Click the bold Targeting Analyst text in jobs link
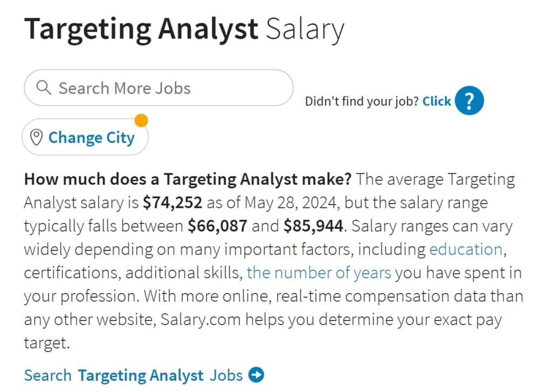Screen dimensions: 552x392 pos(141,375)
